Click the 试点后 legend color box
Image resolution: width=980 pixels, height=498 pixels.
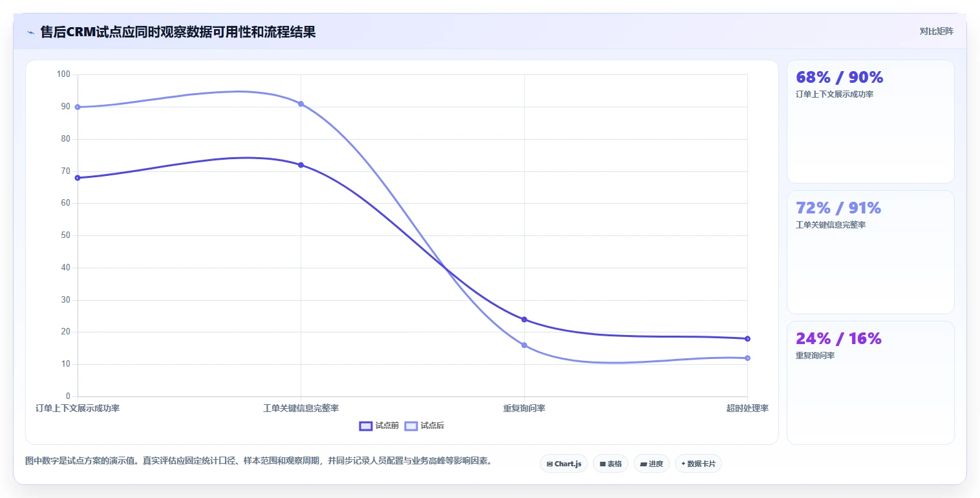411,426
